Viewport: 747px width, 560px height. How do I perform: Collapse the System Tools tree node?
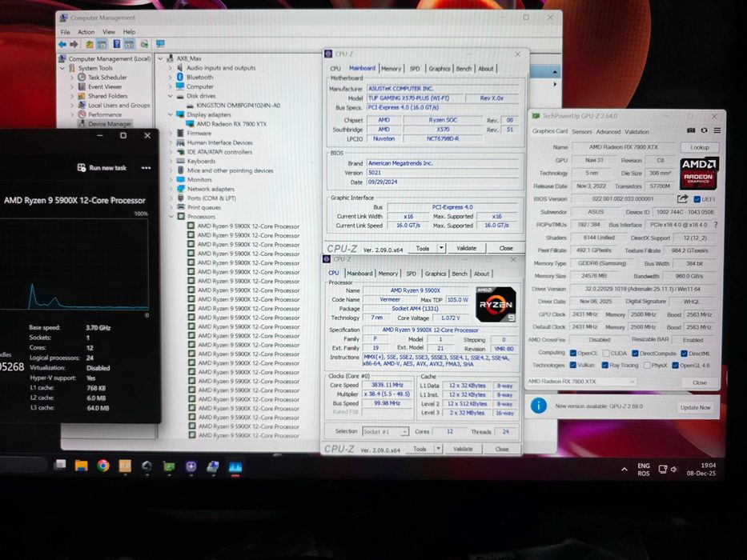(x=62, y=68)
